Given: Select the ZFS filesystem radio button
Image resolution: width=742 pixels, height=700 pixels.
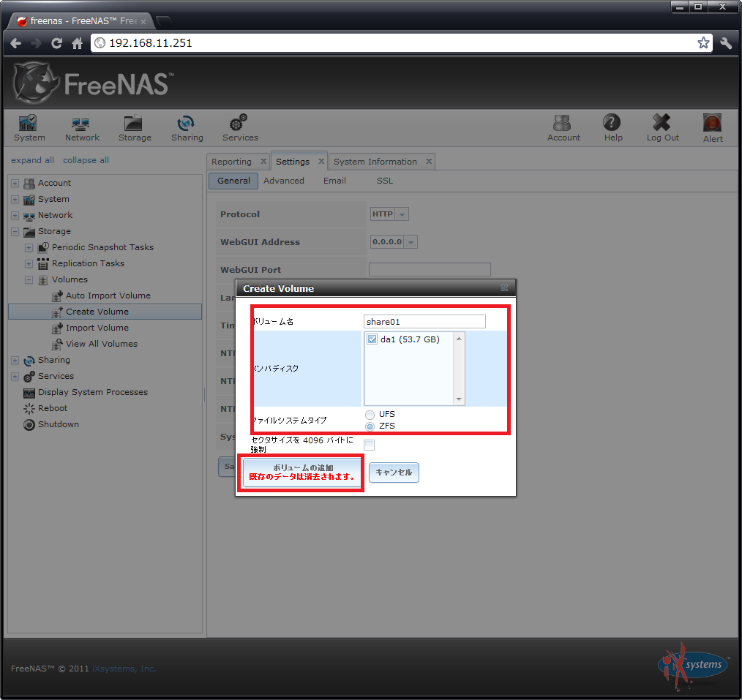Looking at the screenshot, I should point(370,426).
